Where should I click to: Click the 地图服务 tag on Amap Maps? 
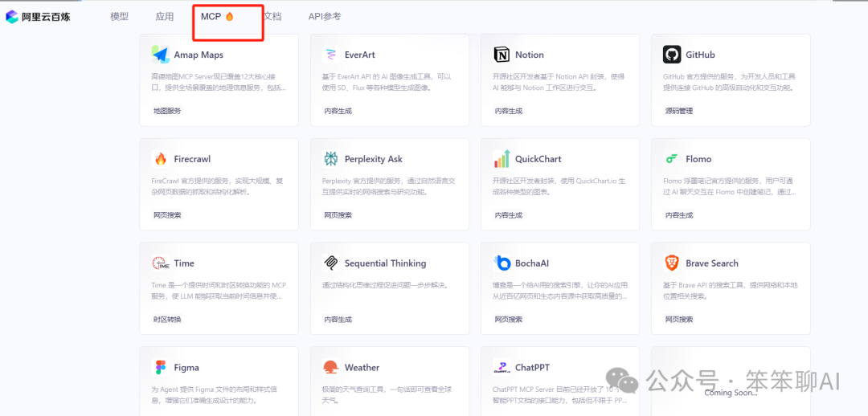[167, 111]
